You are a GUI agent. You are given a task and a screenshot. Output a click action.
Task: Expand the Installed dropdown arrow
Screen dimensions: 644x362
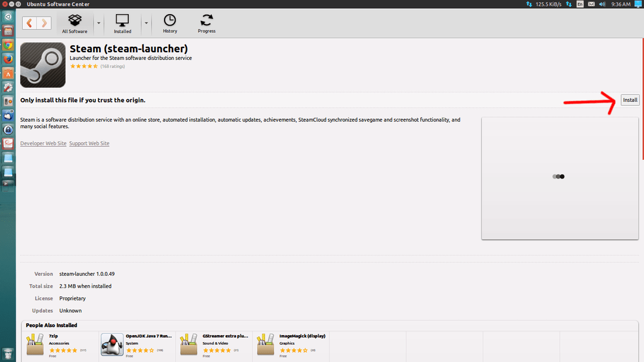coord(146,23)
